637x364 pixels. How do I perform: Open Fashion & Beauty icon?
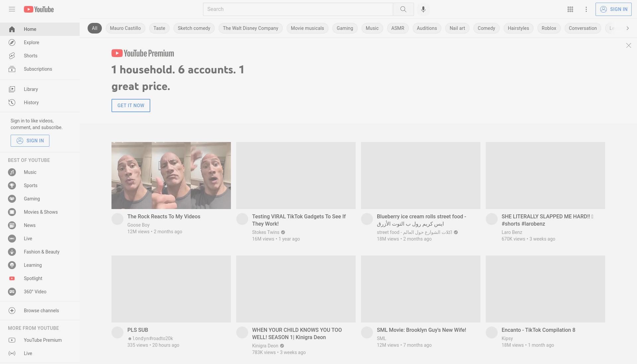click(12, 252)
